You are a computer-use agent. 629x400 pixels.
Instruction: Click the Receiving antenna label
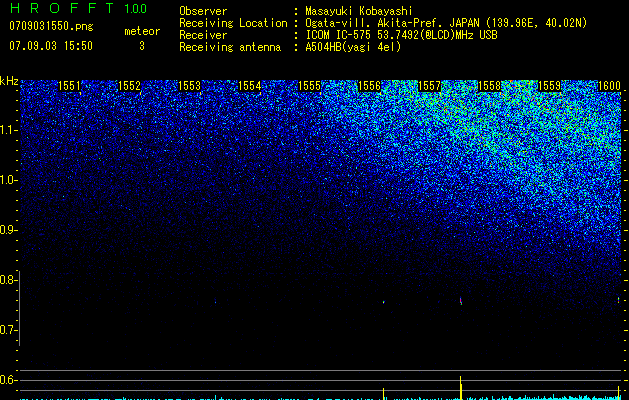230,47
